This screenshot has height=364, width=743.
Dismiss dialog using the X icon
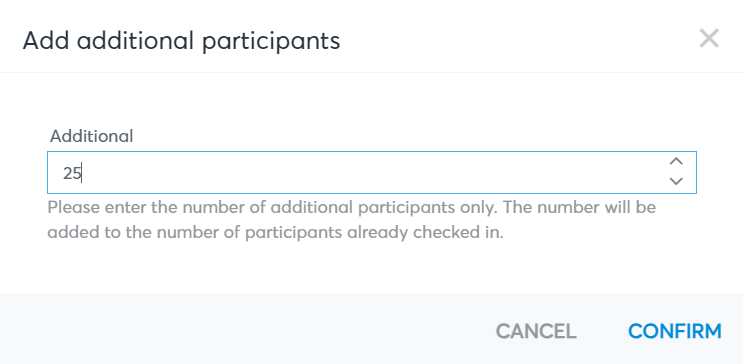coord(709,38)
